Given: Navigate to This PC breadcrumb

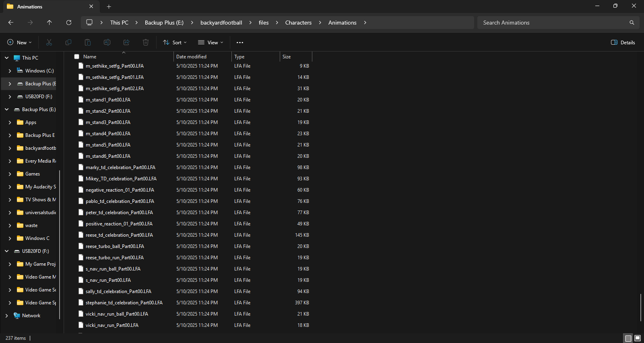Looking at the screenshot, I should pos(119,23).
